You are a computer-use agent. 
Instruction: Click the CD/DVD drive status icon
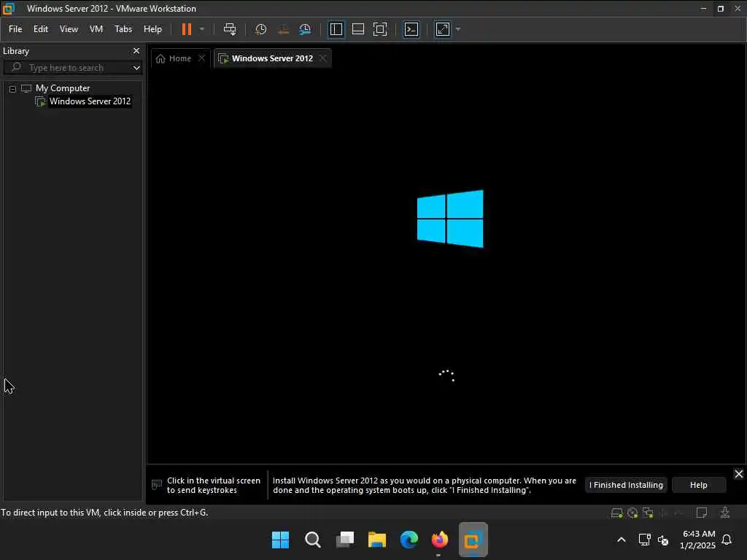tap(632, 513)
